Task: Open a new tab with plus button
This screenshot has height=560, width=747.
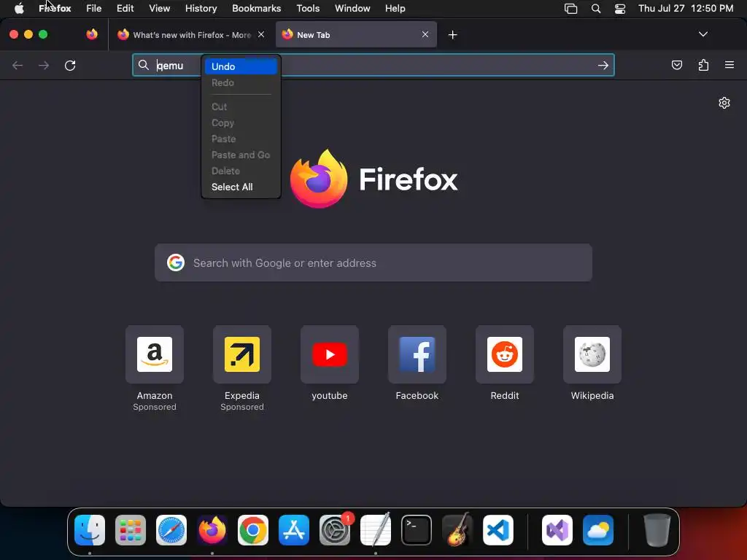Action: coord(452,35)
